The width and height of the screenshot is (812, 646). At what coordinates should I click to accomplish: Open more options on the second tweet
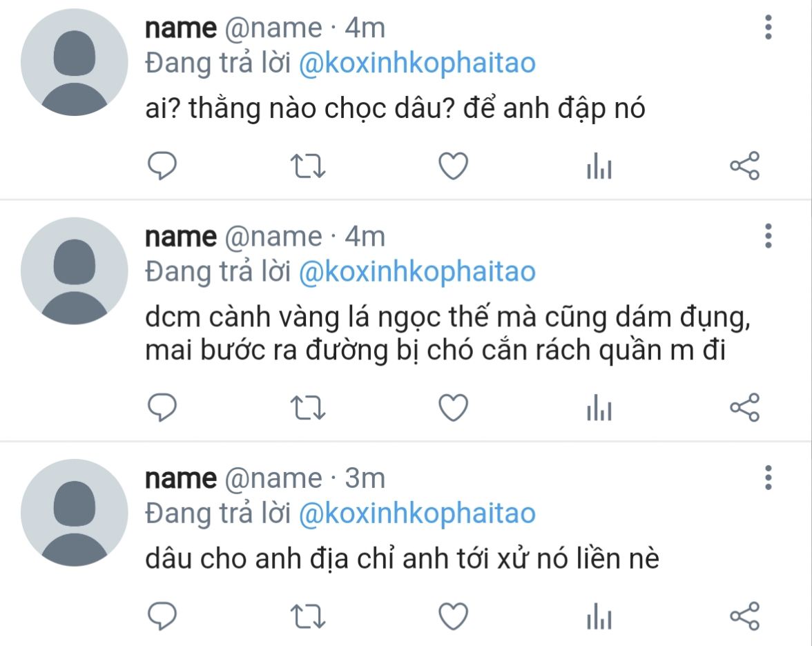(x=768, y=236)
